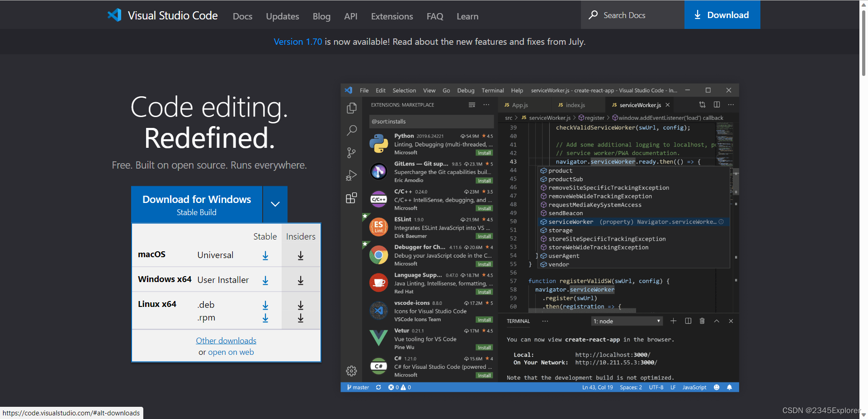This screenshot has height=419, width=868.
Task: Open the Blog navigation item
Action: point(321,16)
